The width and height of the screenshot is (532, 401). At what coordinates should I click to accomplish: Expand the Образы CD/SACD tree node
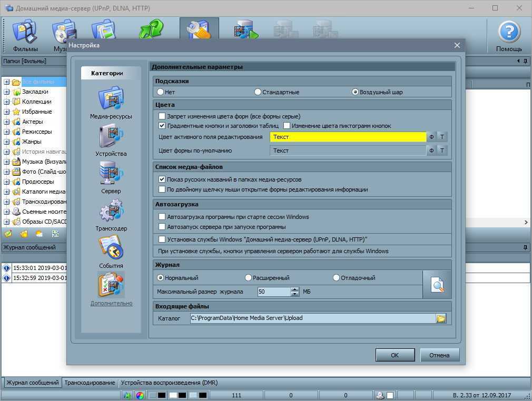tap(6, 222)
